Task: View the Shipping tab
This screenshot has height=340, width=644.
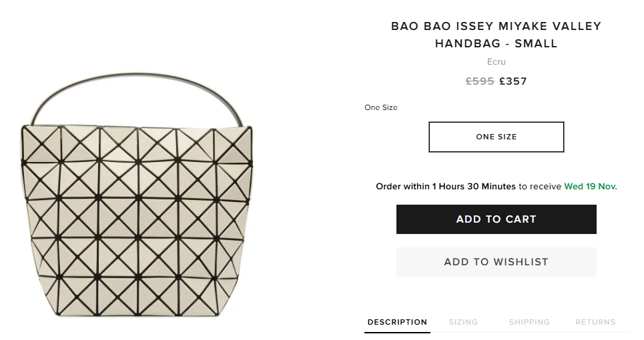Action: (x=529, y=322)
